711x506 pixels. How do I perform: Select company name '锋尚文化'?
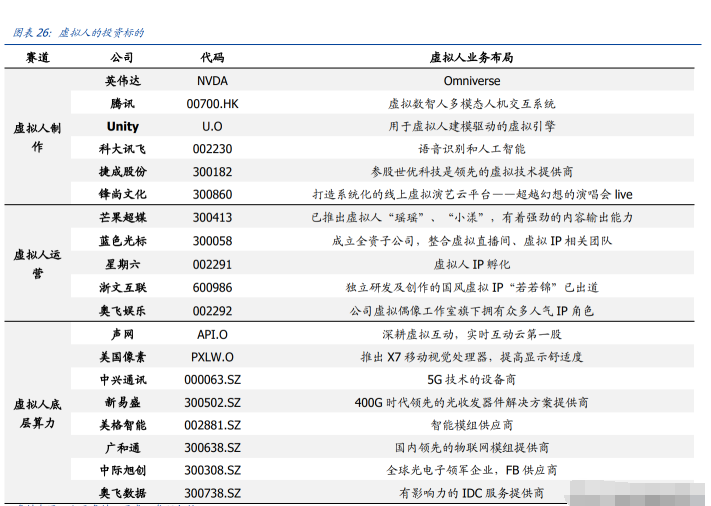(122, 194)
